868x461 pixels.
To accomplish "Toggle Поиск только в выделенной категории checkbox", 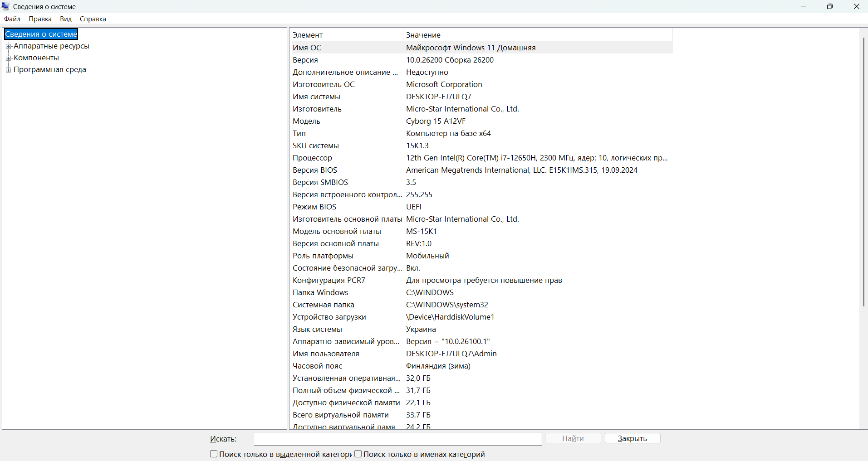I will point(214,454).
